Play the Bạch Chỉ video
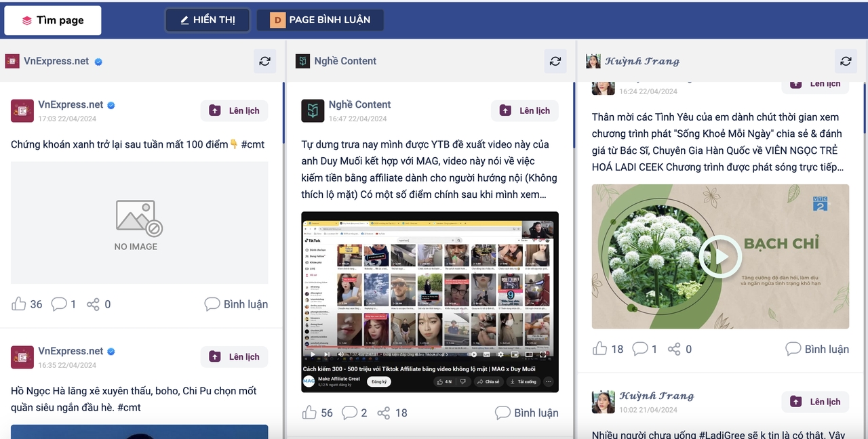 point(720,257)
